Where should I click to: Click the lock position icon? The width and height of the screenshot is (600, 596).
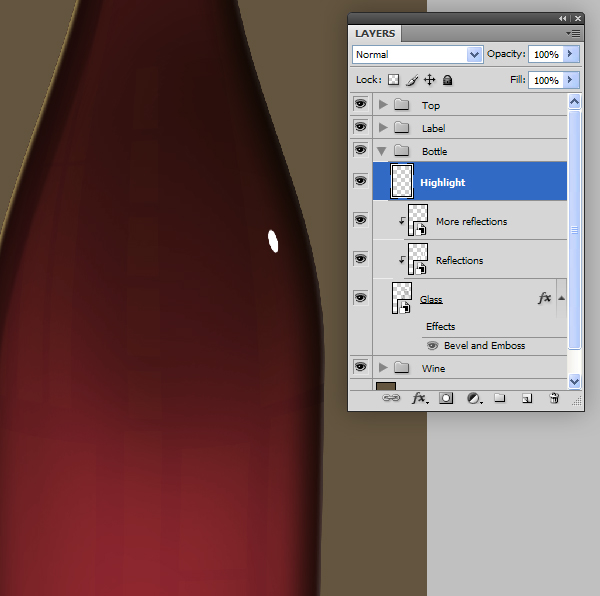point(430,80)
